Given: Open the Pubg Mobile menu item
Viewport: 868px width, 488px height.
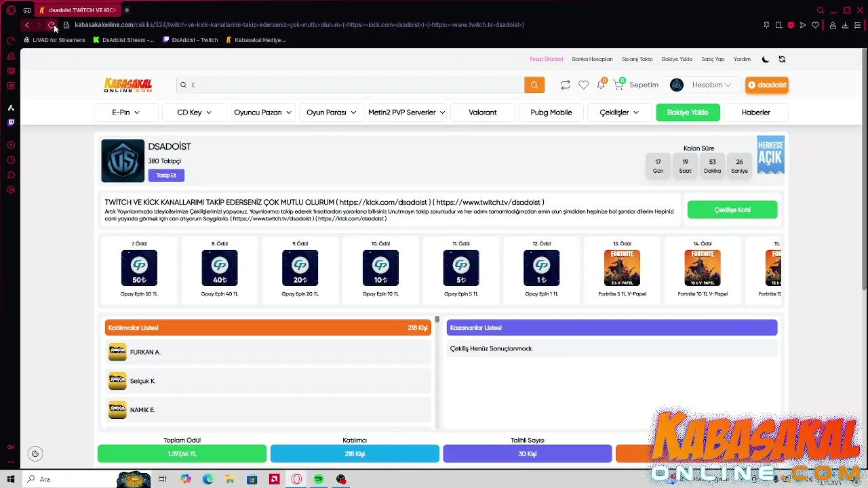Looking at the screenshot, I should pyautogui.click(x=551, y=113).
